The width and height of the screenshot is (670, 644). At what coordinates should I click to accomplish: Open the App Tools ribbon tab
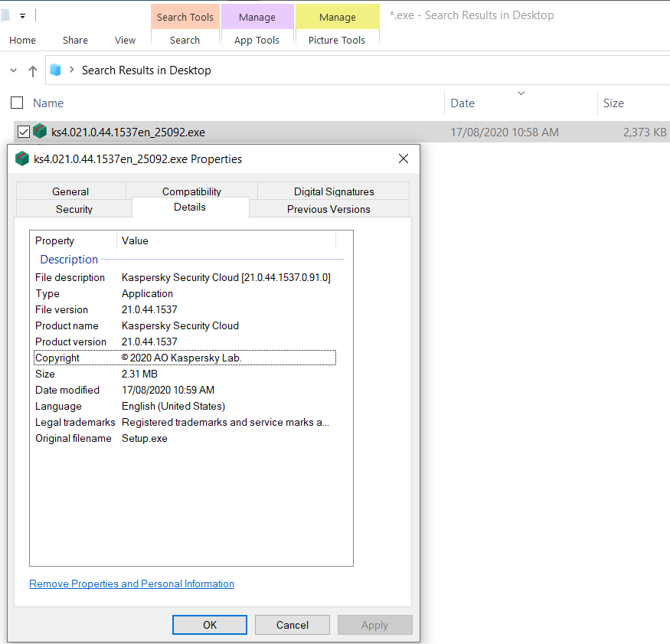(257, 40)
